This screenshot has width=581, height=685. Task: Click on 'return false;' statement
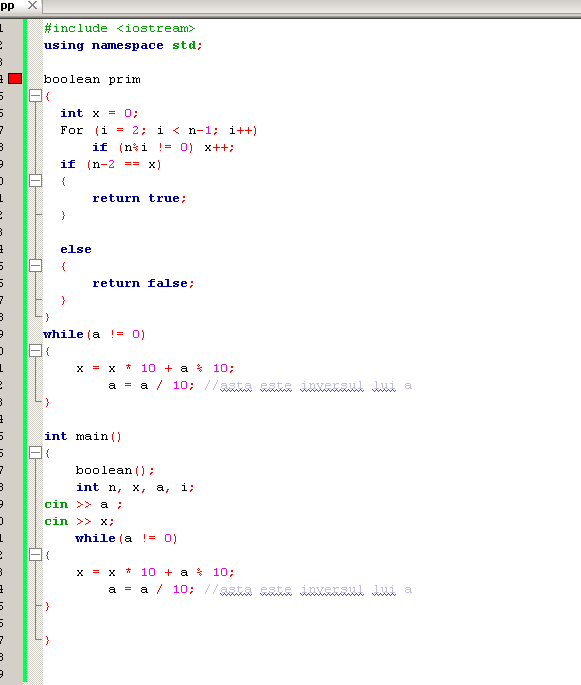143,284
